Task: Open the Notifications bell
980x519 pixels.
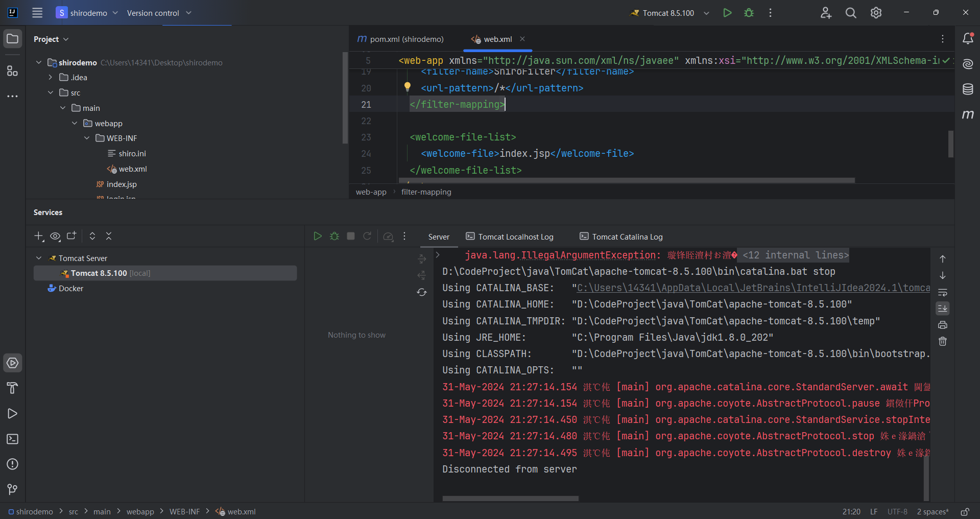Action: 968,39
